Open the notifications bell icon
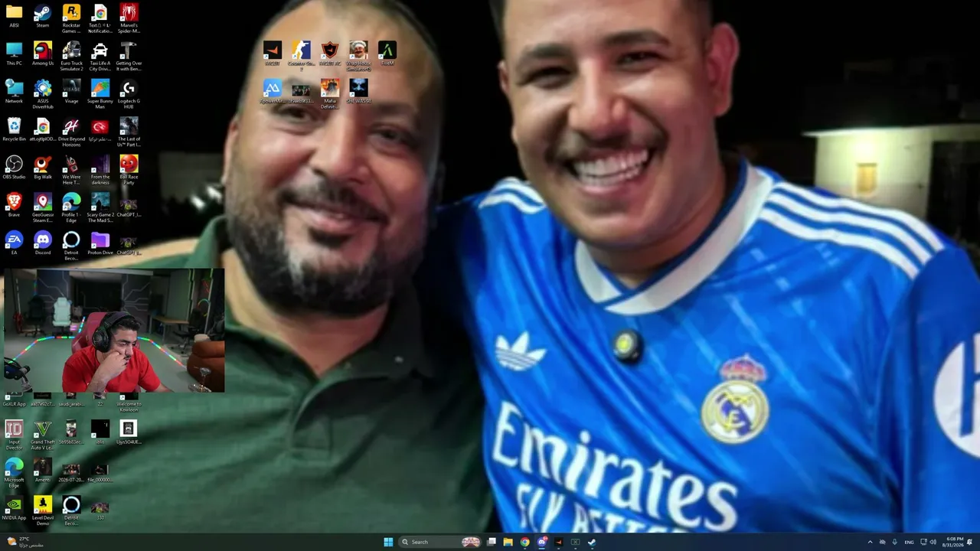Image resolution: width=980 pixels, height=551 pixels. [970, 542]
